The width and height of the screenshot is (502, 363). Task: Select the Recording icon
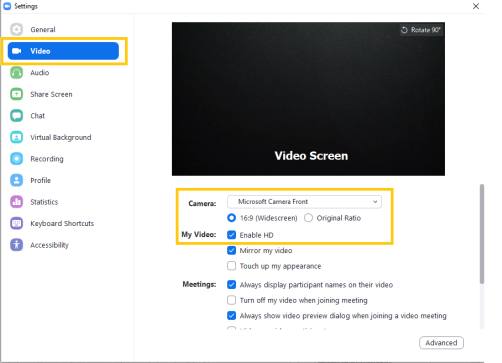pos(16,159)
